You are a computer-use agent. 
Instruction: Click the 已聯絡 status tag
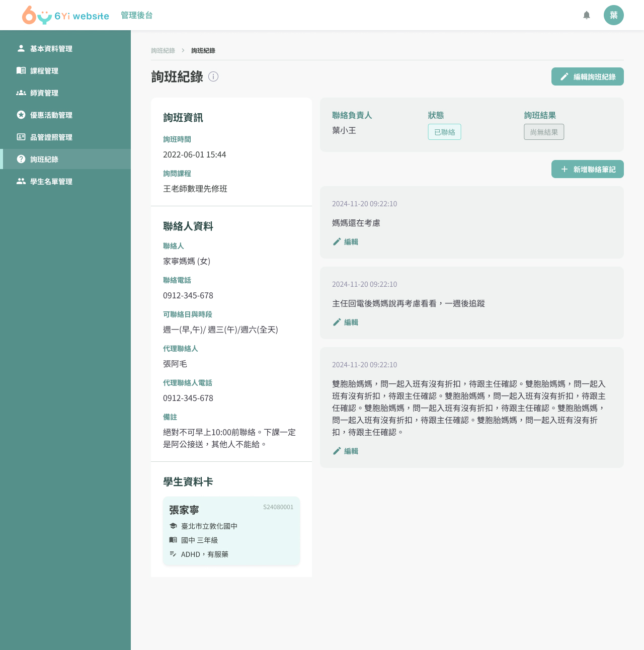(445, 132)
